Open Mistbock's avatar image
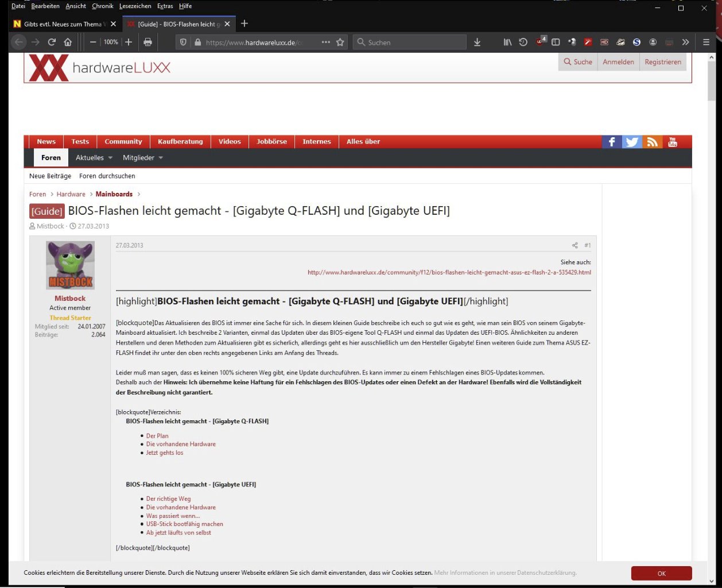Viewport: 722px width, 588px height. [70, 265]
